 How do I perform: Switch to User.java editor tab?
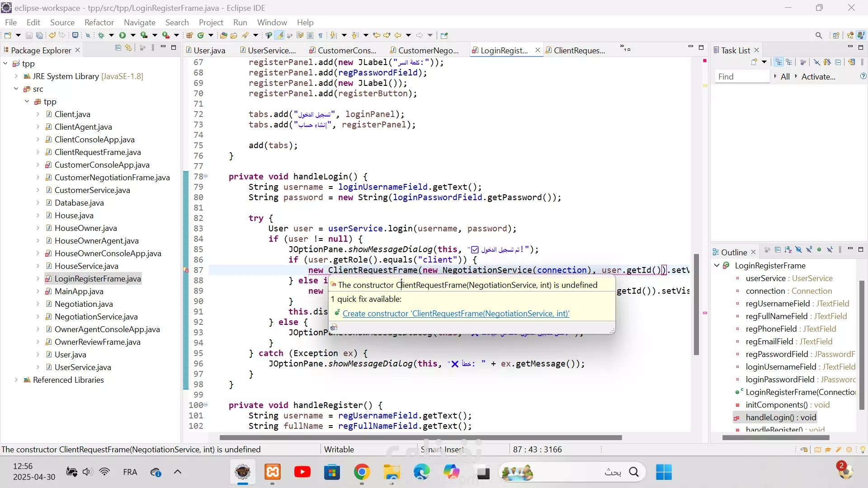pyautogui.click(x=206, y=50)
